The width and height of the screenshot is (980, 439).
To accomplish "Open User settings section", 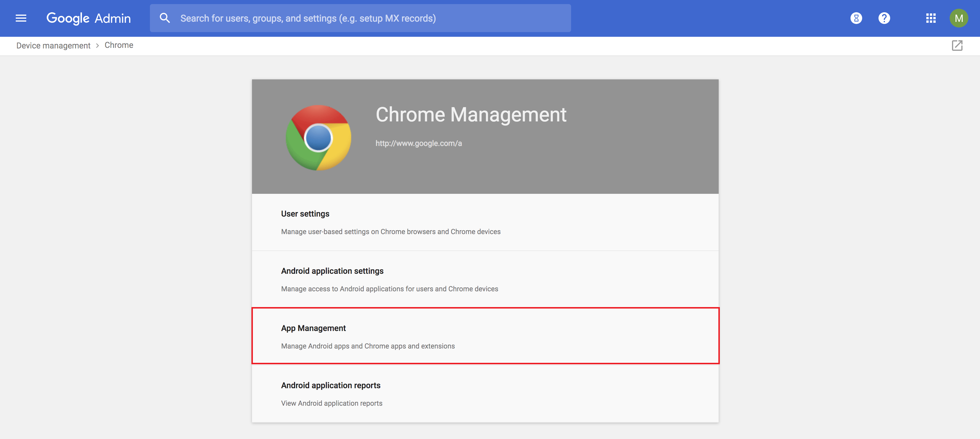I will [x=305, y=214].
